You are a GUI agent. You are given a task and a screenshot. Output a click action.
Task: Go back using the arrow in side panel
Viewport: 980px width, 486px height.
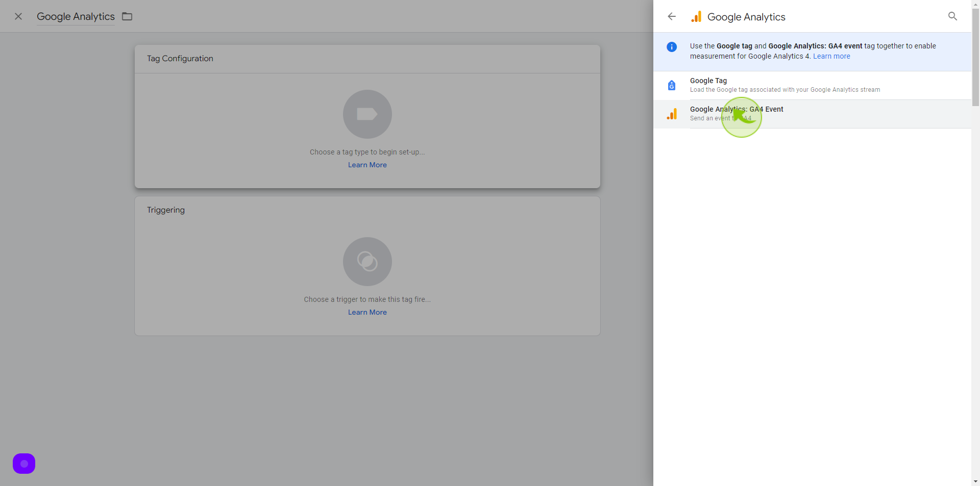tap(672, 16)
